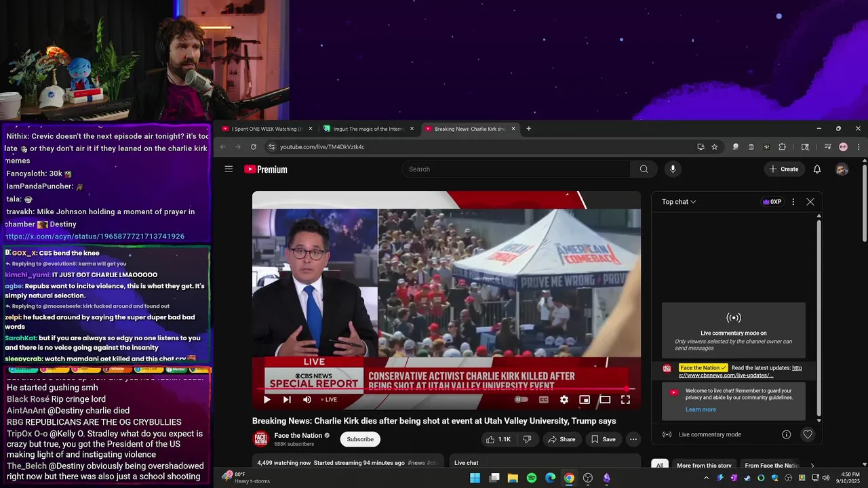The height and width of the screenshot is (488, 868).
Task: Open Chrome profile avatar
Action: 843,147
